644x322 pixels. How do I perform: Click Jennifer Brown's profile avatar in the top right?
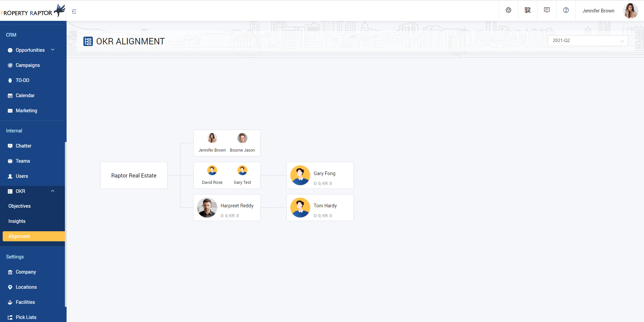(x=631, y=11)
